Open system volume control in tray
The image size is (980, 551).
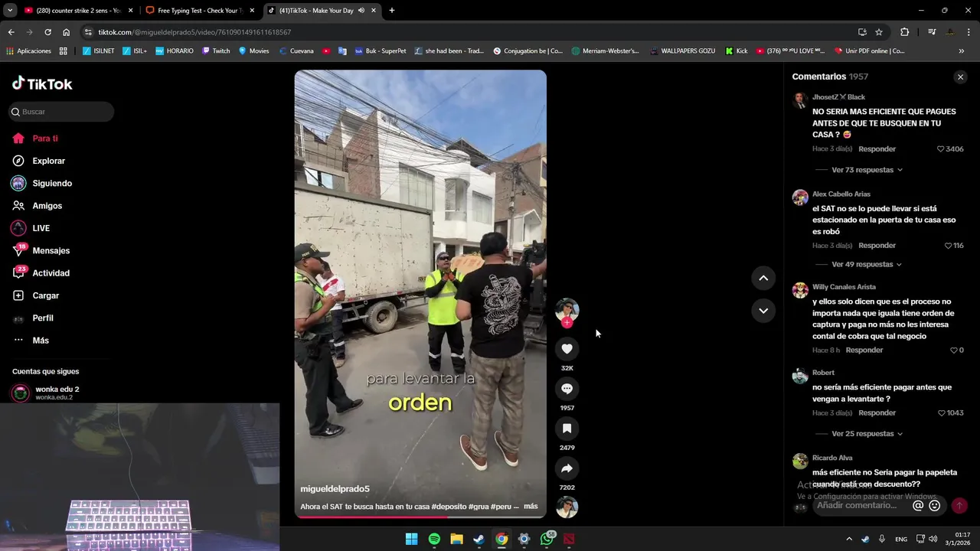[x=933, y=540]
